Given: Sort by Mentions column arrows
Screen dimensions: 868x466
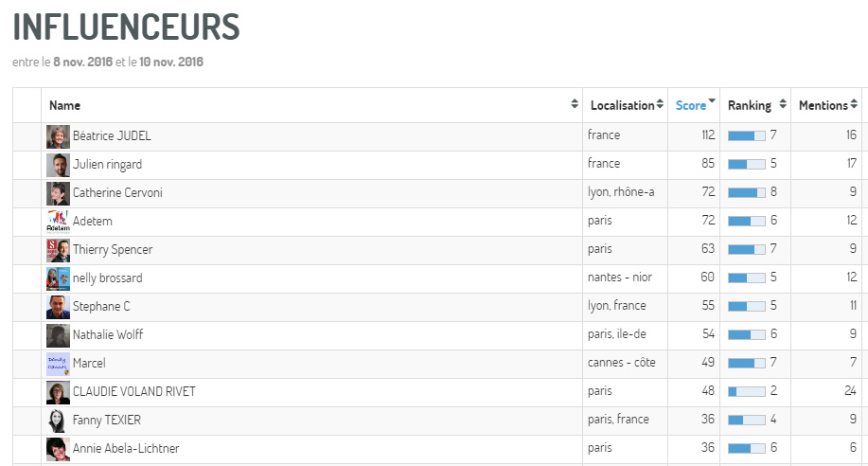Looking at the screenshot, I should pos(854,103).
